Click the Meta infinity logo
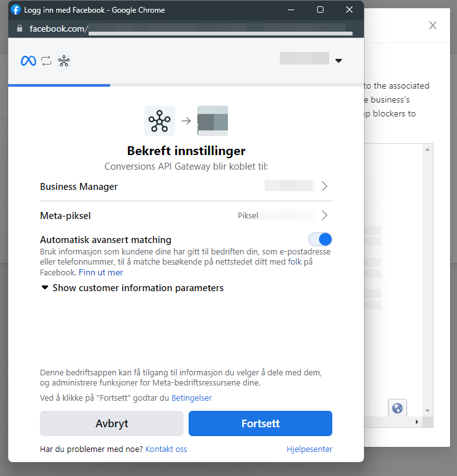 pos(28,61)
